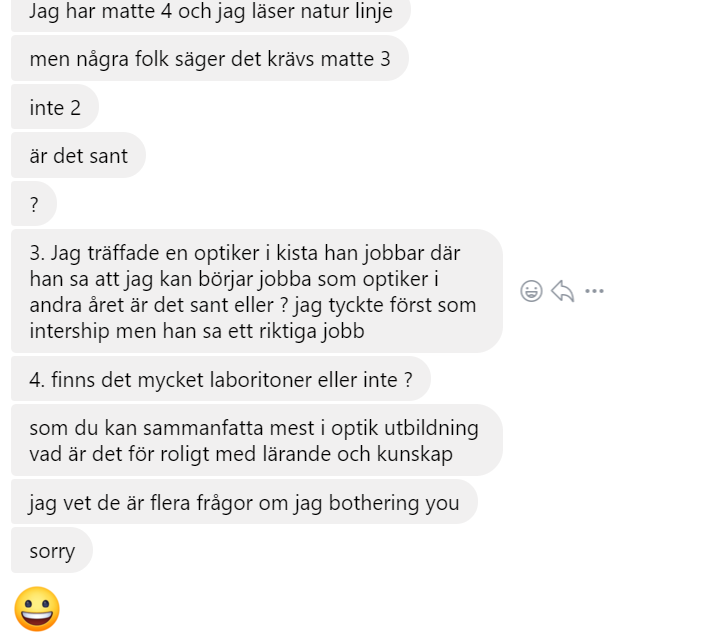Click 'Jag har matte 4' message bubble
Screen dimensions: 707x644
pyautogui.click(x=211, y=11)
